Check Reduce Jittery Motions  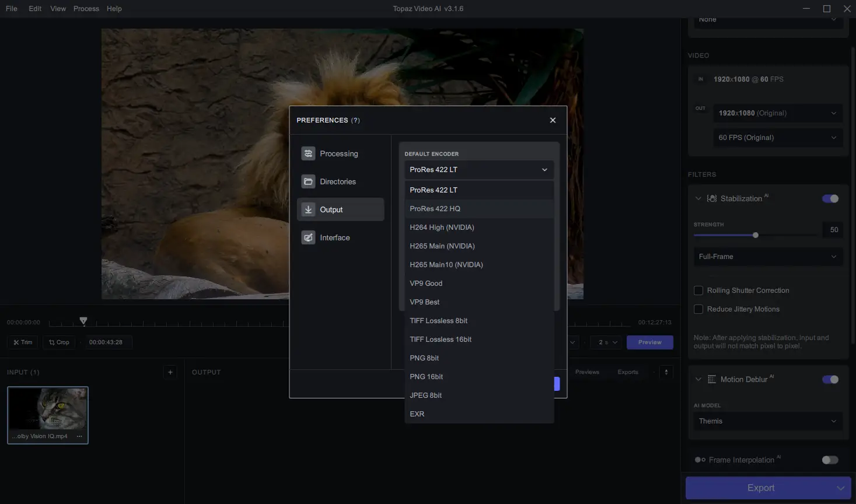tap(698, 309)
